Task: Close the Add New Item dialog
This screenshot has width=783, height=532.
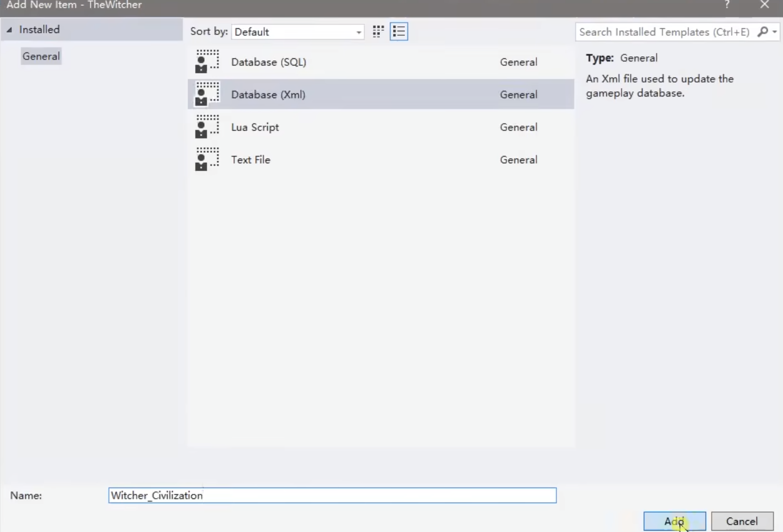Action: click(x=764, y=5)
